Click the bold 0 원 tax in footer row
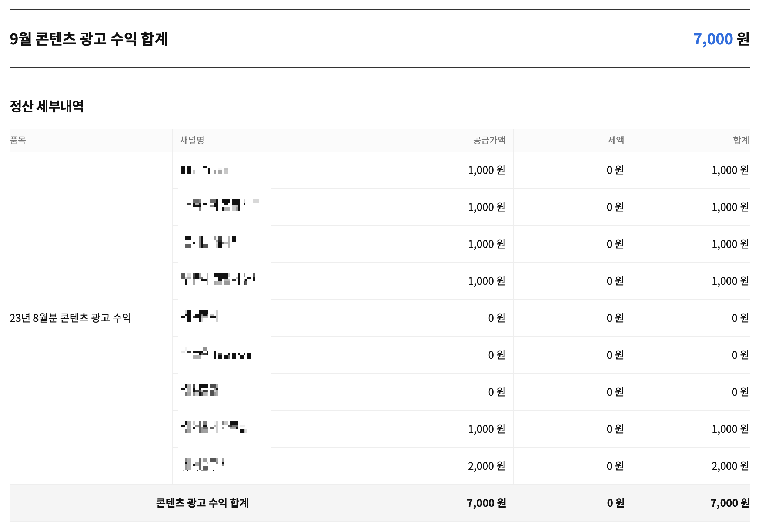This screenshot has width=762, height=532. [x=615, y=503]
